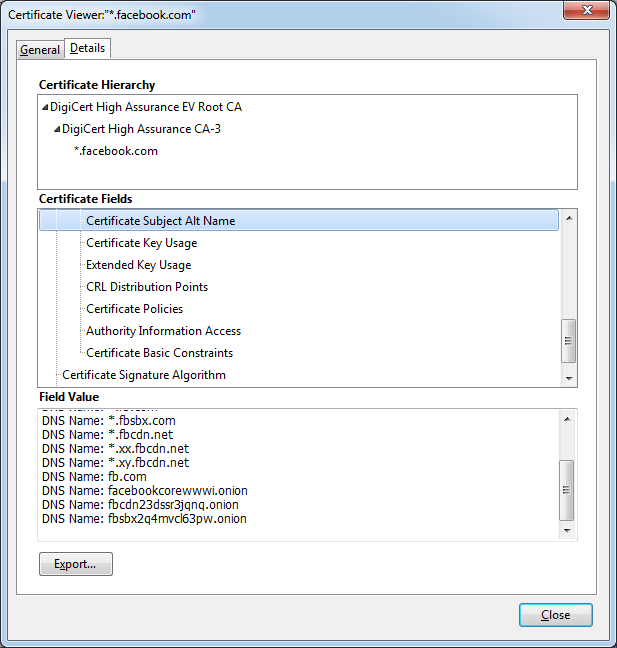Click DNS Name: *.xx.fbcdn.net line
This screenshot has width=617, height=648.
click(115, 449)
